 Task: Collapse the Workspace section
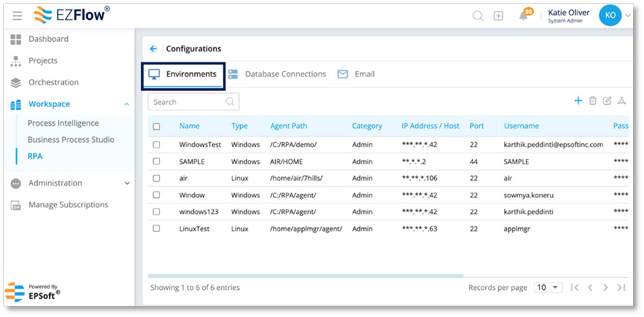(127, 104)
